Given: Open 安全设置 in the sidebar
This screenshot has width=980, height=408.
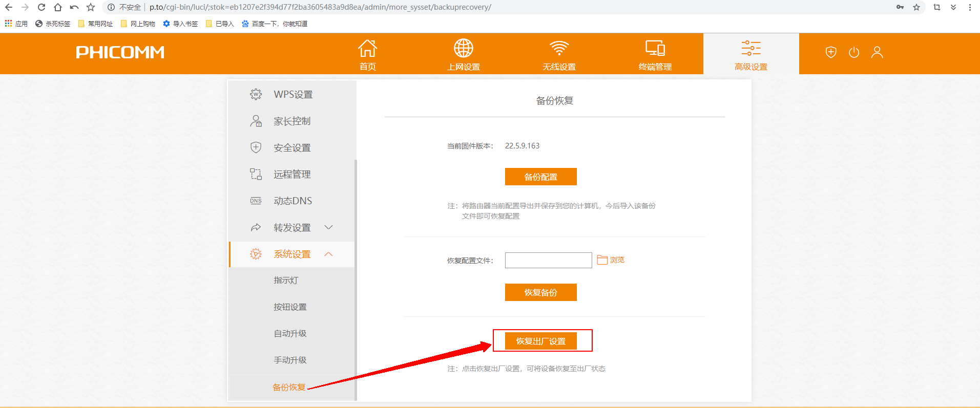Looking at the screenshot, I should (292, 147).
